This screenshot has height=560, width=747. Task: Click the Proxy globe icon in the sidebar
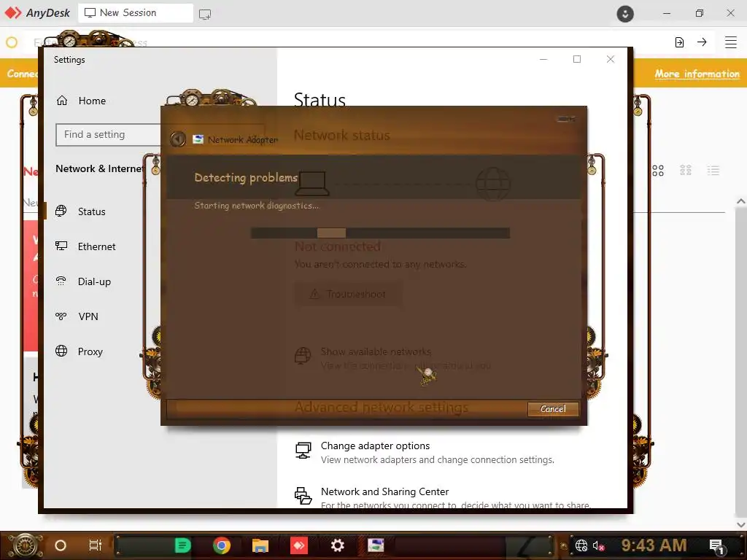point(61,351)
